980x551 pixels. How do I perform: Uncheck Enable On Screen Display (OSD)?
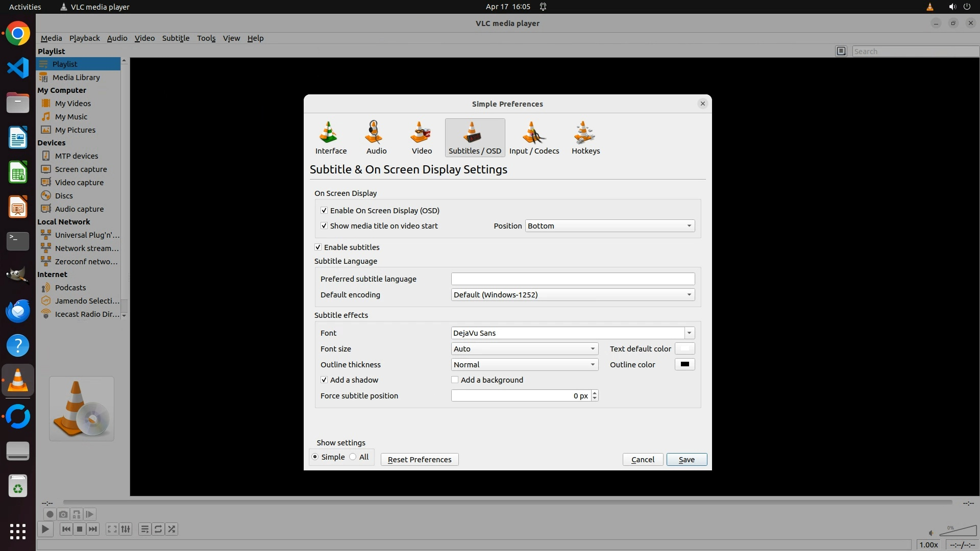[x=324, y=210]
